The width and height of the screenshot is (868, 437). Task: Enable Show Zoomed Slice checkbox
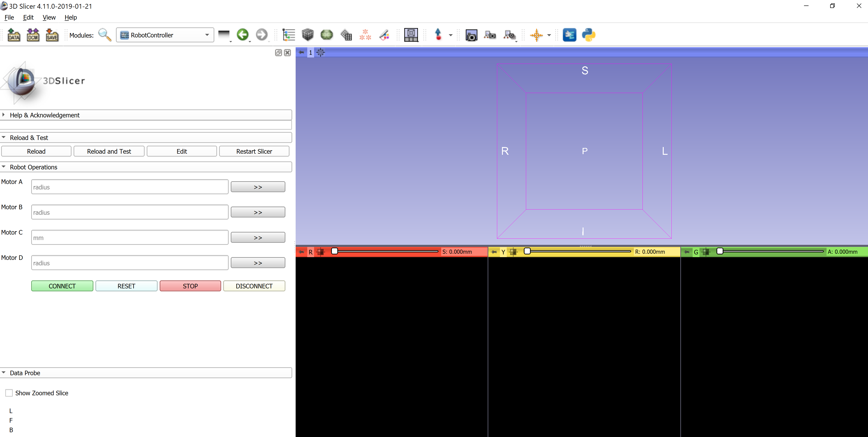point(9,393)
